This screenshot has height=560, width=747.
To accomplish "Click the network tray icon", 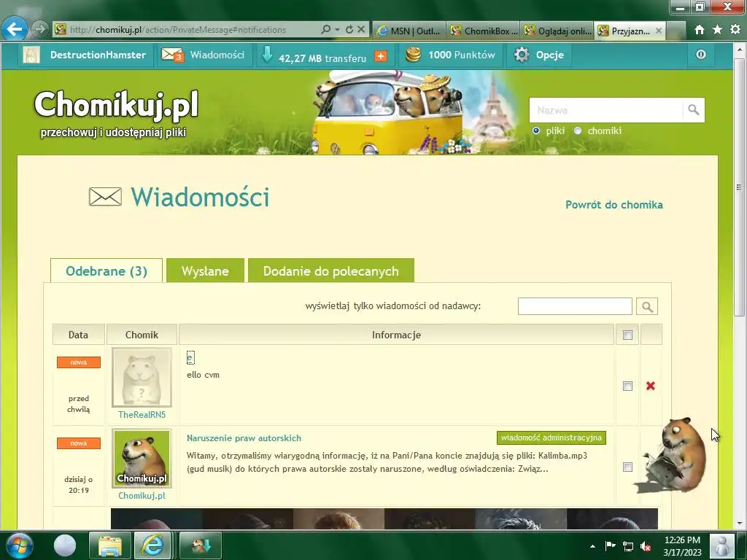I will click(x=628, y=546).
